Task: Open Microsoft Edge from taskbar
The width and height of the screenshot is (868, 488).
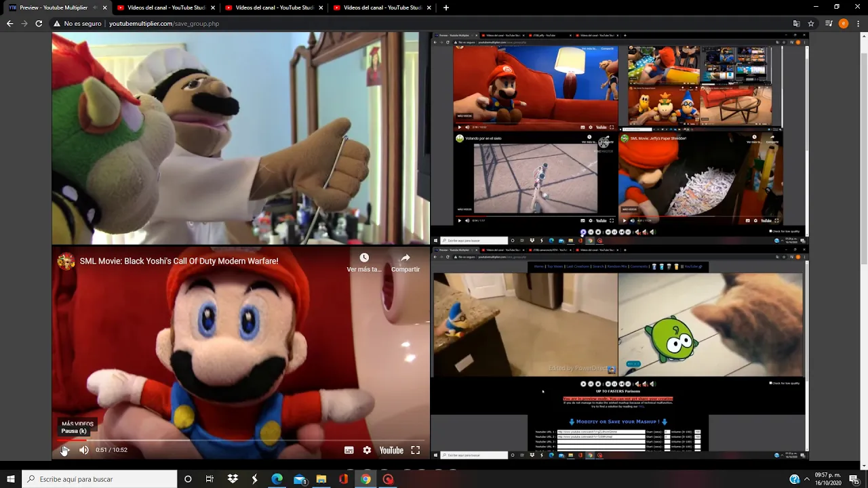Action: [x=277, y=479]
